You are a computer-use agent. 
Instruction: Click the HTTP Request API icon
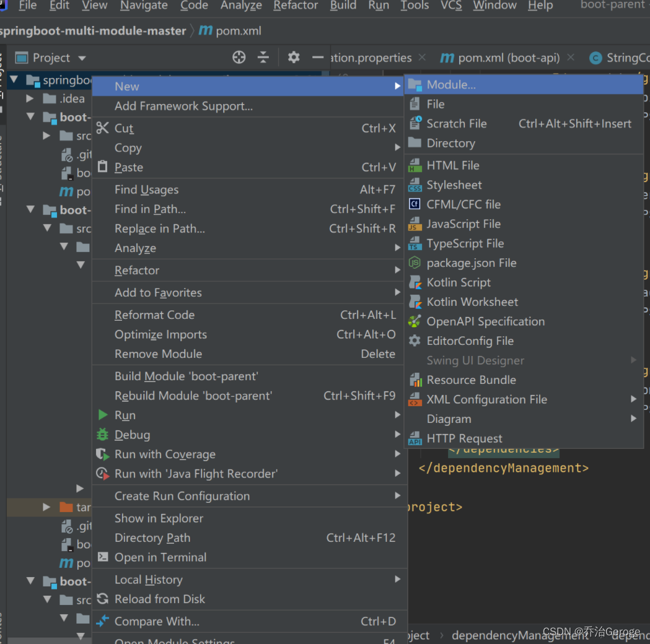pos(415,438)
